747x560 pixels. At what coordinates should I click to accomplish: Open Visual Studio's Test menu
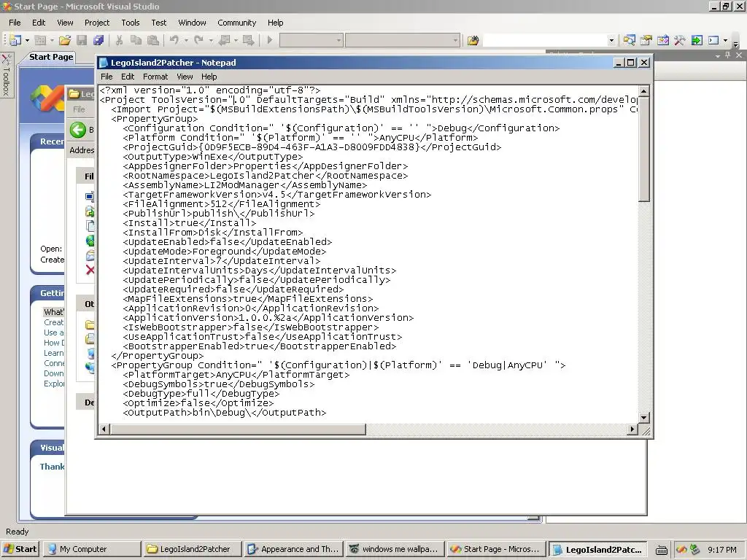coord(158,23)
